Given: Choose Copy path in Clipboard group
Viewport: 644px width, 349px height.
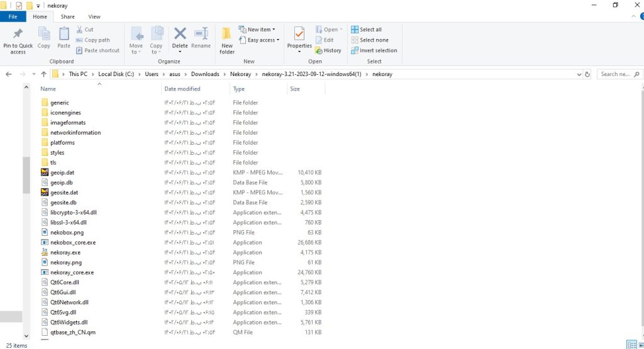Looking at the screenshot, I should [93, 40].
